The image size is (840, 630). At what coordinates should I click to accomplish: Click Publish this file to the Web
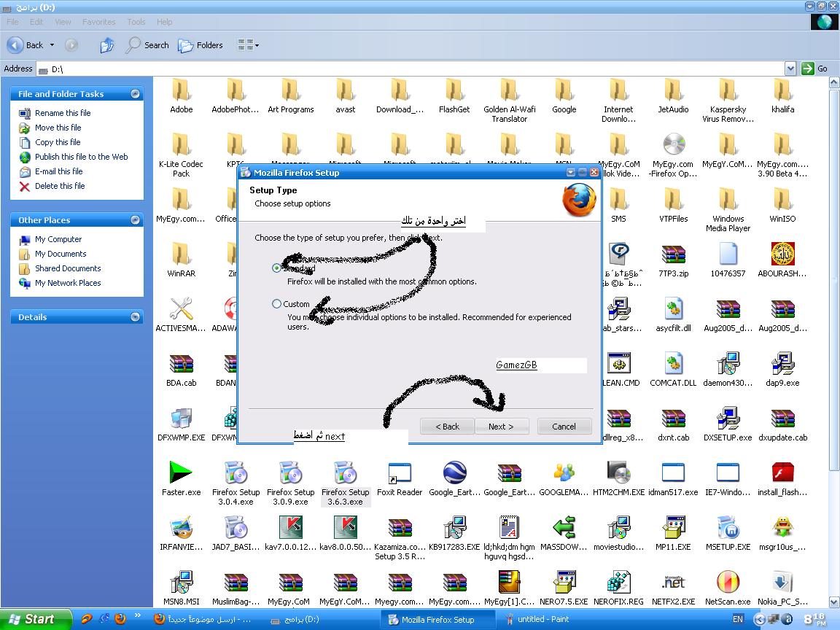82,157
